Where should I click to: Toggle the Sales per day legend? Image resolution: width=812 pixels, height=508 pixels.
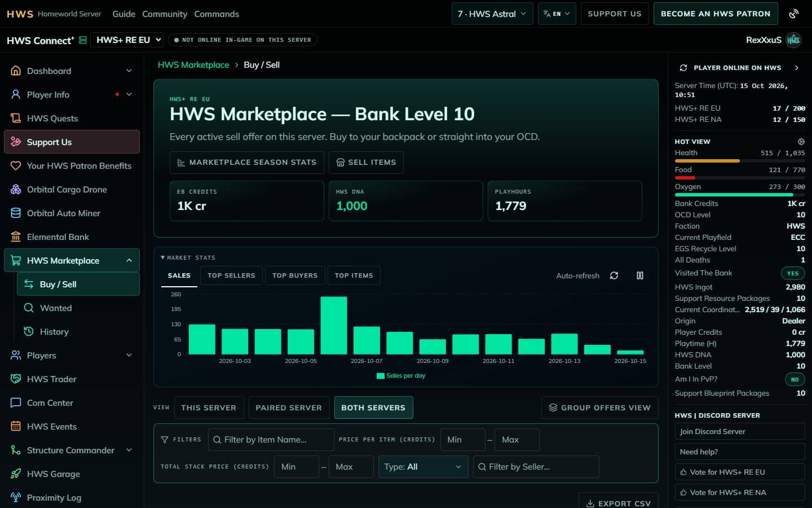[401, 375]
